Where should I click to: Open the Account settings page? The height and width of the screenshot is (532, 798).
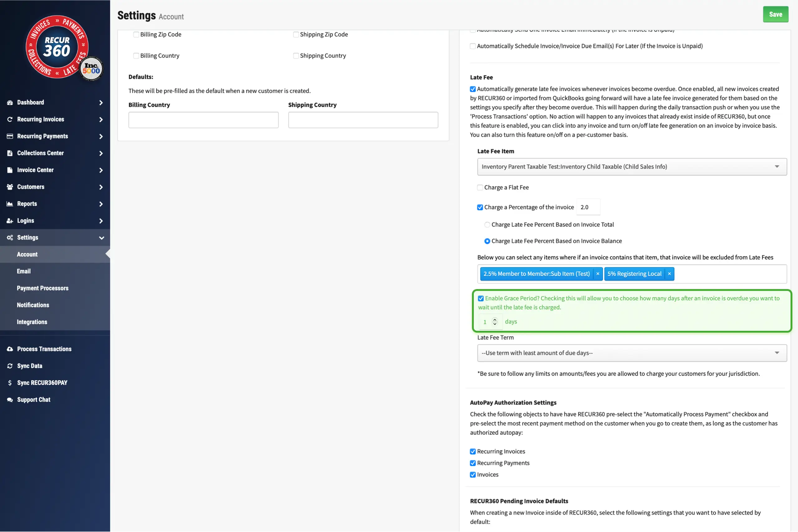[x=55, y=254]
